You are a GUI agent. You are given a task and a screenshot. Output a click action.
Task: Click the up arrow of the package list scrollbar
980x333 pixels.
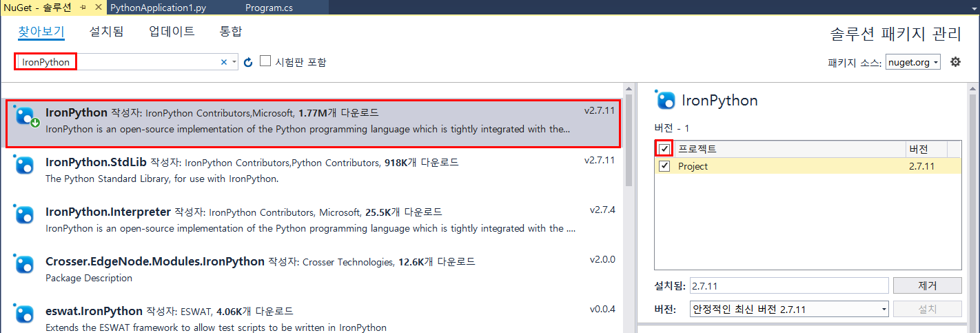(629, 89)
